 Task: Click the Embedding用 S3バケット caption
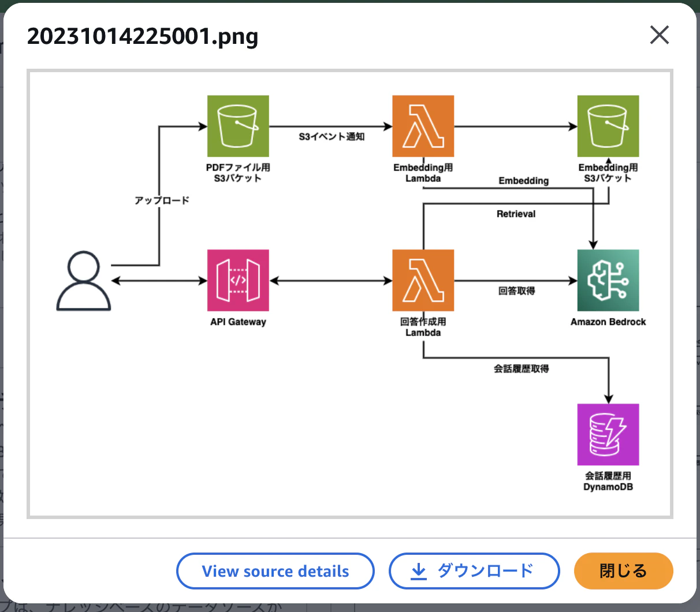(608, 173)
